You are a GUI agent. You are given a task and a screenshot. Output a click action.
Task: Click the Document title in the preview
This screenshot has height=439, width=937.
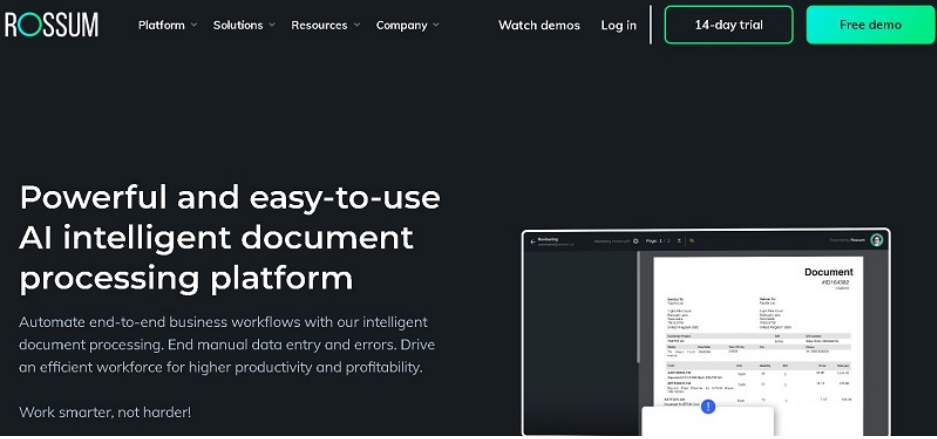[828, 272]
